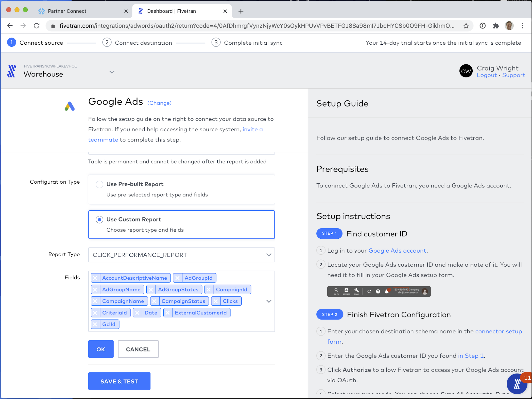Remove the Clicks field tag
Image resolution: width=532 pixels, height=399 pixels.
click(x=216, y=301)
